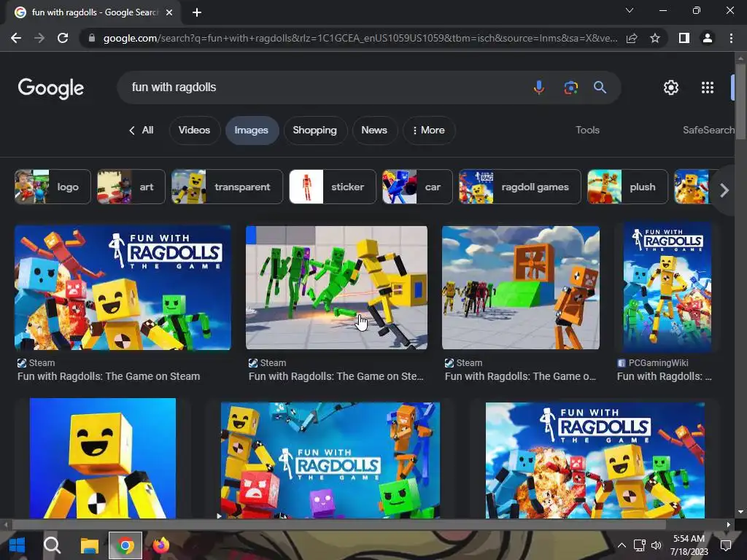Open the tab search dropdown arrow
The width and height of the screenshot is (747, 560).
tap(630, 10)
